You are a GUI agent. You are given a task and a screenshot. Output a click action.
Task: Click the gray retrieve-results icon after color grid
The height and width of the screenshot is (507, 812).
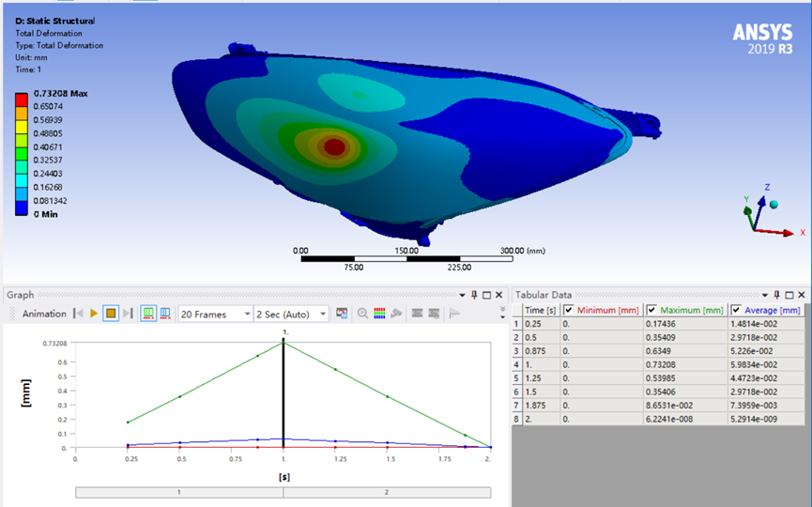(396, 314)
